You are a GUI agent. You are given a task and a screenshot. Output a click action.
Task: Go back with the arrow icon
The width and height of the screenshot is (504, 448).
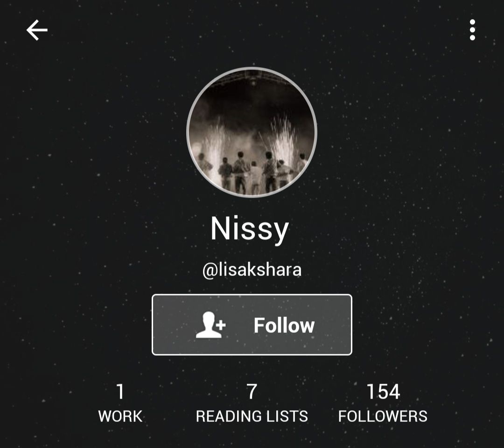point(37,30)
